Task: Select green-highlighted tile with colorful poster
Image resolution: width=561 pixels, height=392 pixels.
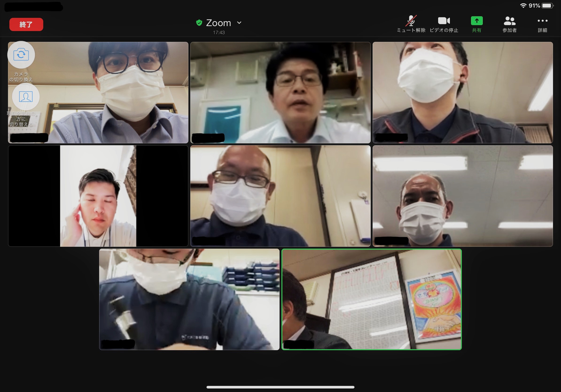Action: [371, 299]
